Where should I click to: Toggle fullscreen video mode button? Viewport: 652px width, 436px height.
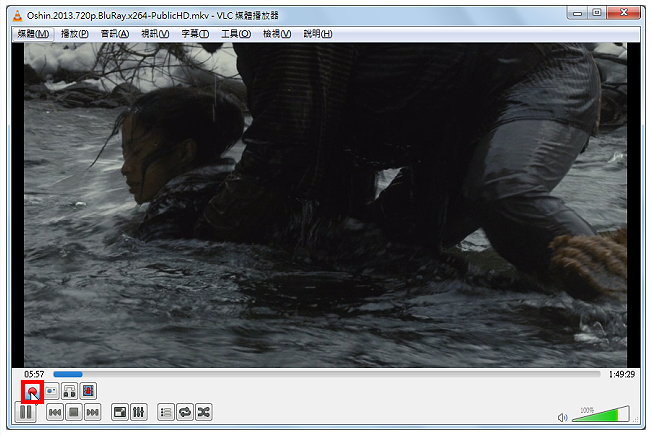120,412
